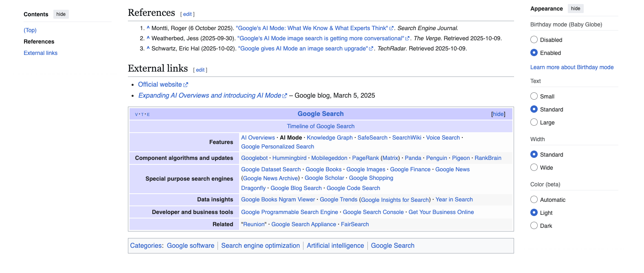Open Hummingbird link
Viewport: 644px width, 273px height.
[x=289, y=158]
